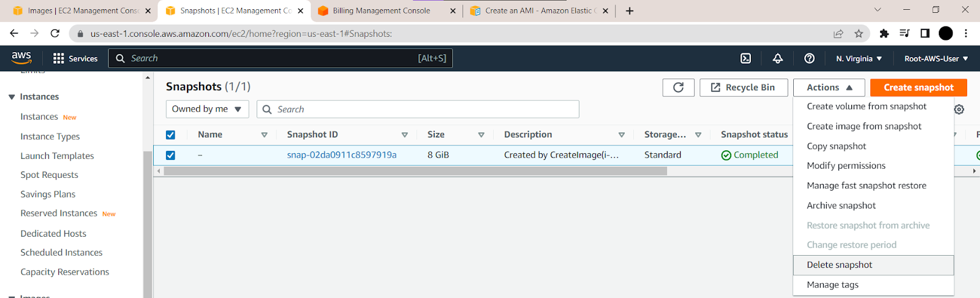The height and width of the screenshot is (298, 980).
Task: Choose Delete snapshot
Action: point(873,265)
